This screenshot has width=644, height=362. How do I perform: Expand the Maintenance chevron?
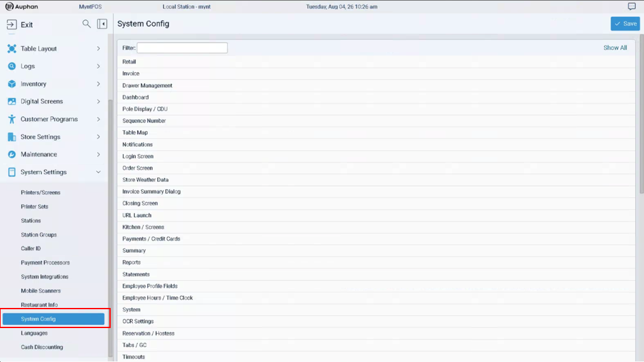[x=99, y=155]
